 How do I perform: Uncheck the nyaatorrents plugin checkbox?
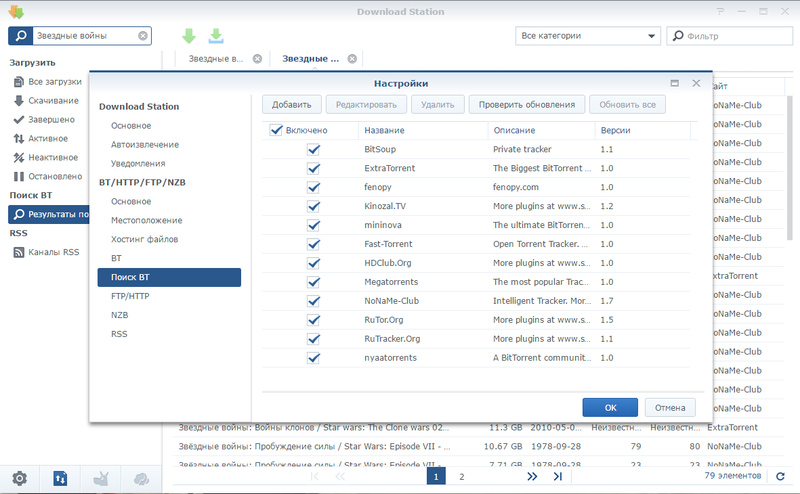[x=313, y=358]
